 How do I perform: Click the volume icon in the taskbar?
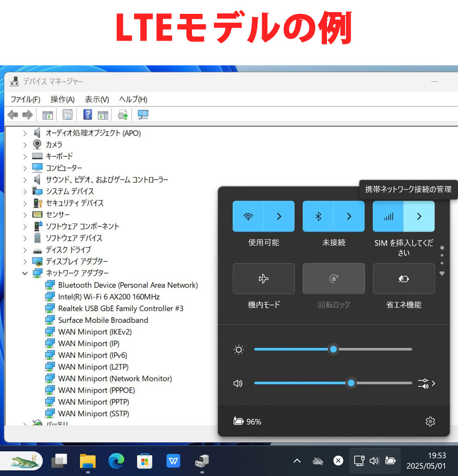click(x=375, y=461)
